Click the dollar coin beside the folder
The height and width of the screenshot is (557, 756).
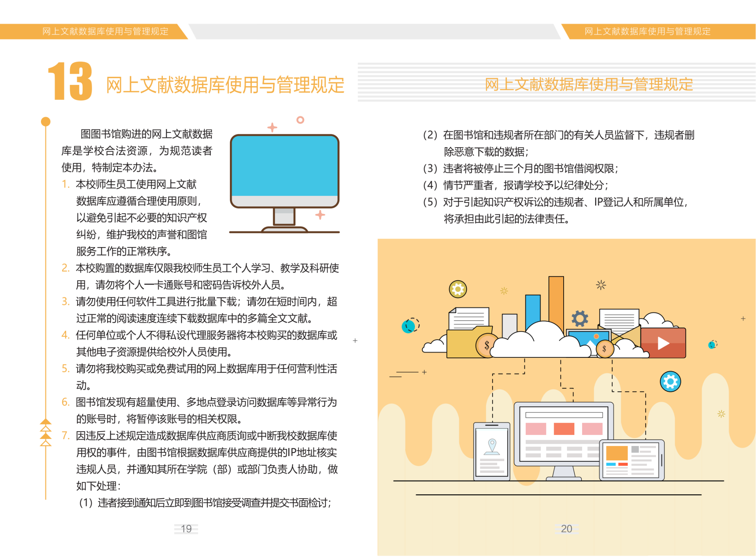pyautogui.click(x=487, y=346)
